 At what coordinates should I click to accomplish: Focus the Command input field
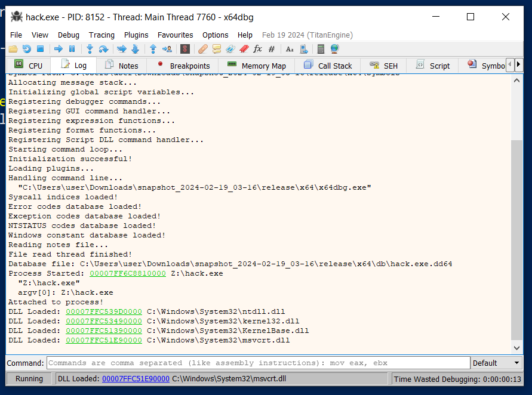[258, 363]
